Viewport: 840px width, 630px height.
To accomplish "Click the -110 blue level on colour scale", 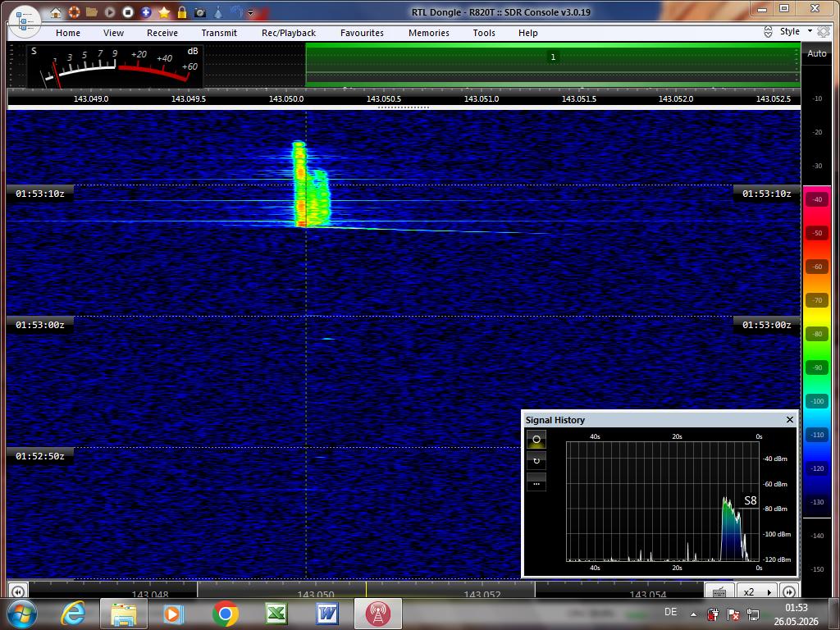I will [817, 435].
